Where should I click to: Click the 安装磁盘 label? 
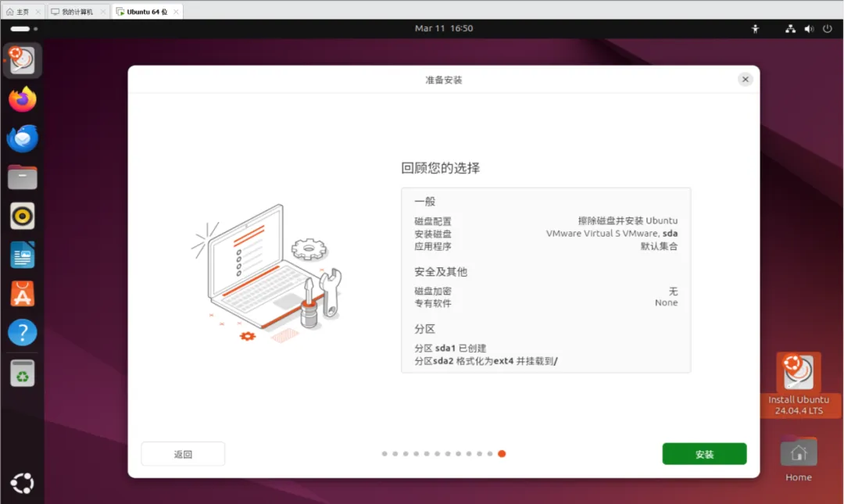pyautogui.click(x=433, y=234)
